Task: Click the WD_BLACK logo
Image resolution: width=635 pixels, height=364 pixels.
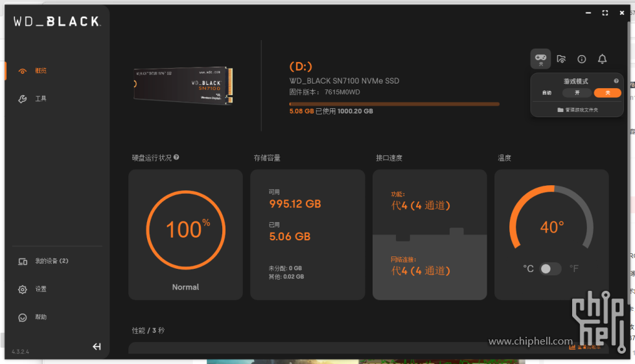Action: coord(57,21)
